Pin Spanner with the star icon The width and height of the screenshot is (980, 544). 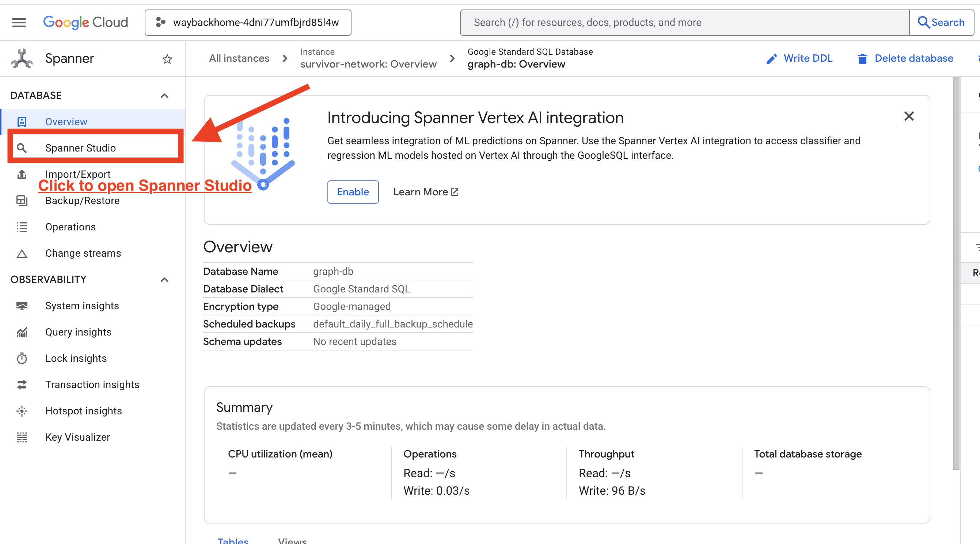click(x=167, y=59)
